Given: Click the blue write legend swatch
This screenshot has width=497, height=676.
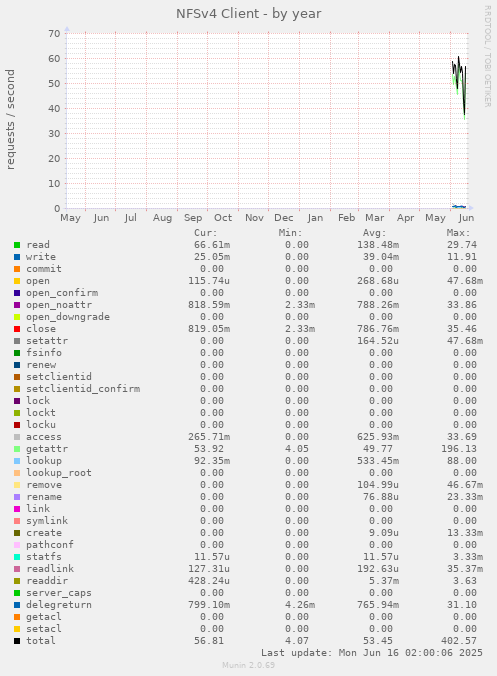Looking at the screenshot, I should click(17, 257).
